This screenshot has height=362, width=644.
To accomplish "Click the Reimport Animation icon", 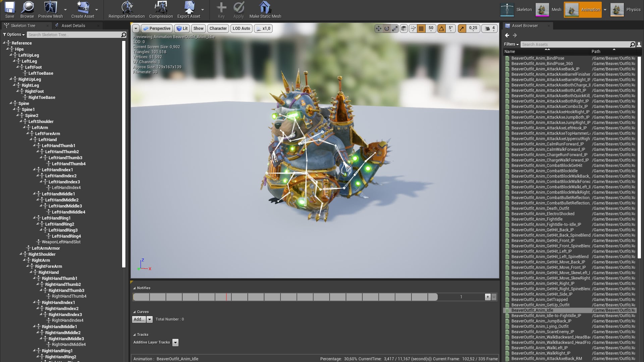I will 126,9.
